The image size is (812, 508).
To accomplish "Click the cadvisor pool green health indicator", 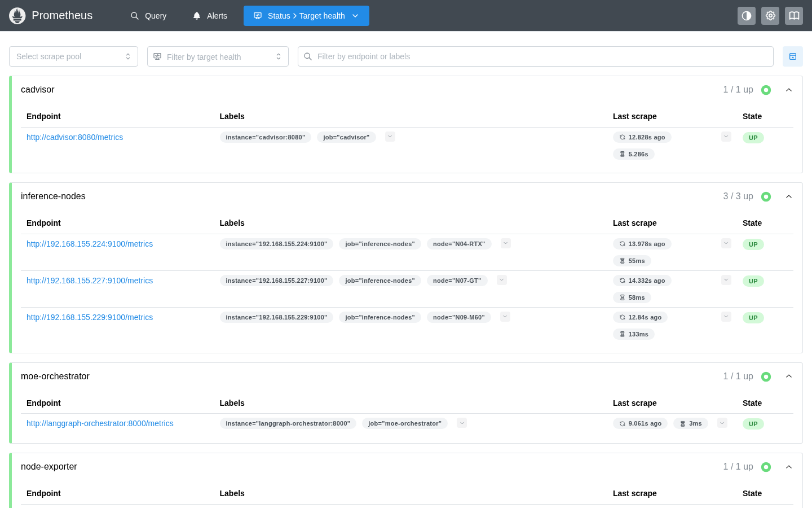I will 766,90.
